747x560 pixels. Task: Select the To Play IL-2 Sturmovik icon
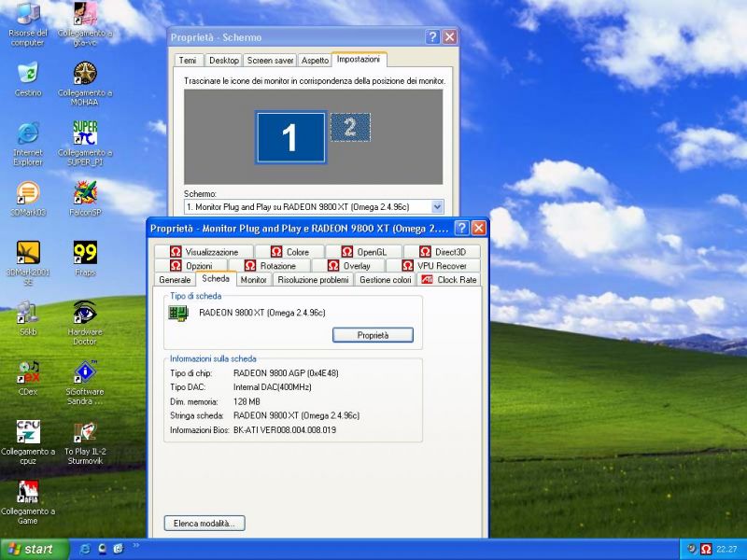pyautogui.click(x=85, y=442)
